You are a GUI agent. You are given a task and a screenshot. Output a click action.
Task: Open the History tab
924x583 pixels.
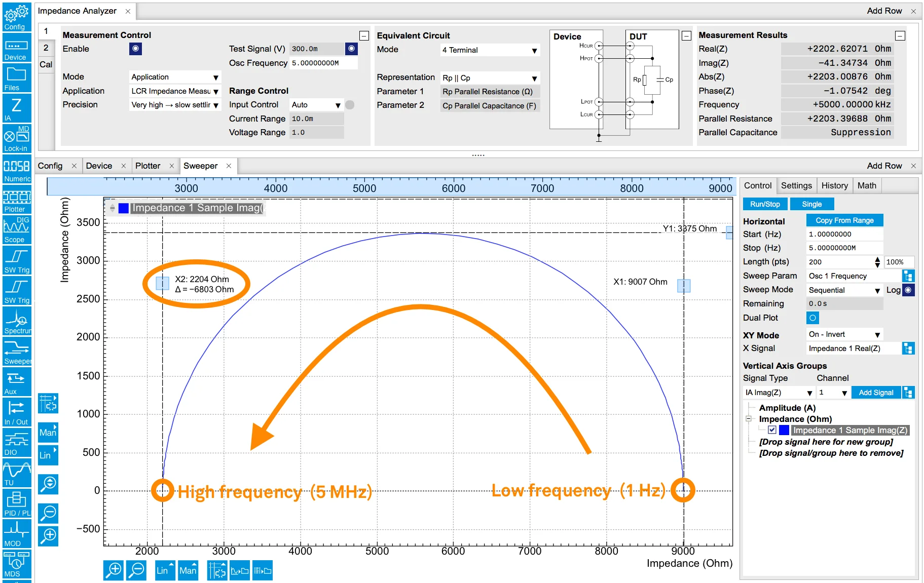point(834,185)
